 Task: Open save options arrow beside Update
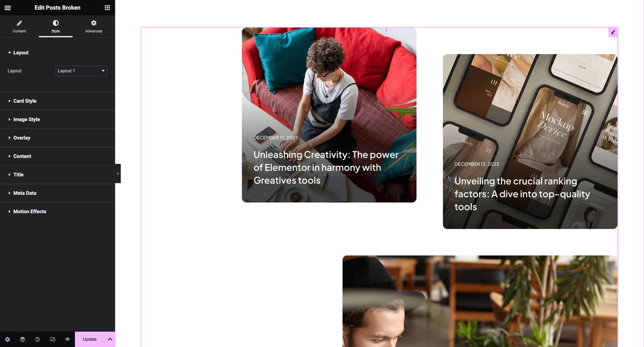110,339
